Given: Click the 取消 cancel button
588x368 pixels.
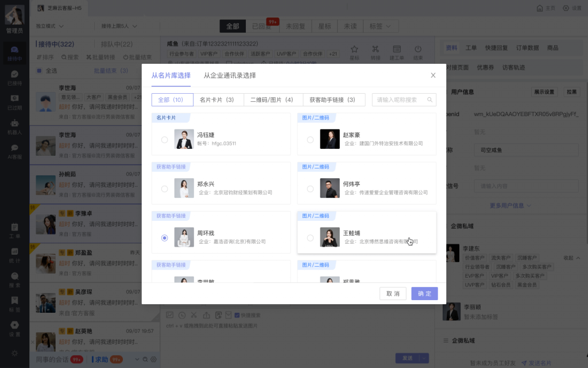Looking at the screenshot, I should tap(393, 293).
